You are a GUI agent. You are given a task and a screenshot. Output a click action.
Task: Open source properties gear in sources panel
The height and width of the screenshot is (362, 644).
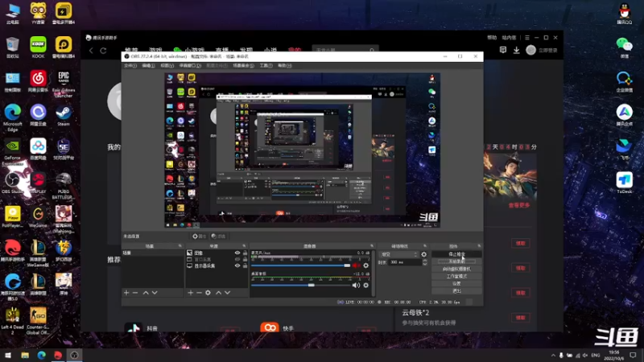[208, 293]
